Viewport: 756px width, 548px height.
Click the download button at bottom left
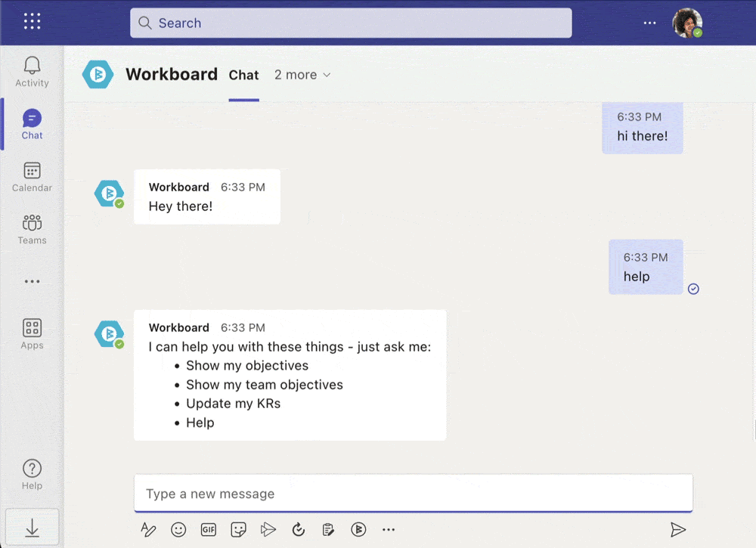click(32, 529)
